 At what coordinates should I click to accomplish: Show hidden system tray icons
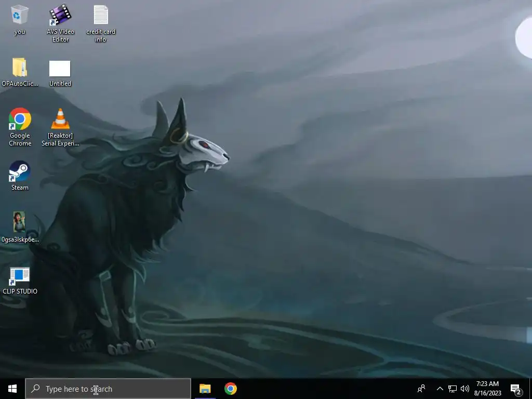point(440,389)
